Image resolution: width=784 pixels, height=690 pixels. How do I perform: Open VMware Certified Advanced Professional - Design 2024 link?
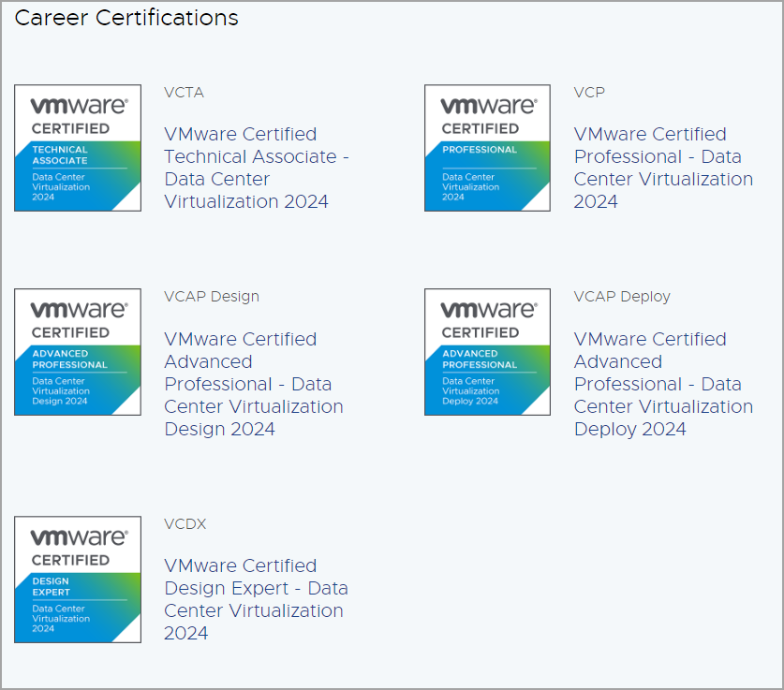(x=253, y=384)
